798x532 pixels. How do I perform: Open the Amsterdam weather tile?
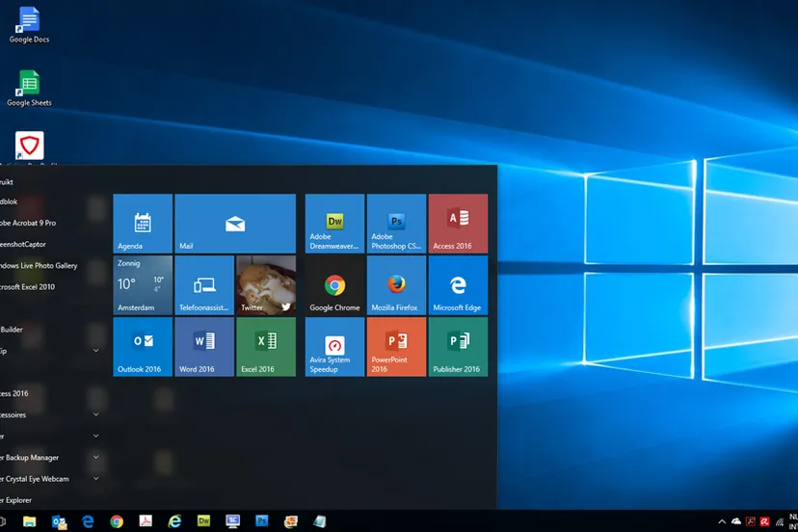(143, 285)
